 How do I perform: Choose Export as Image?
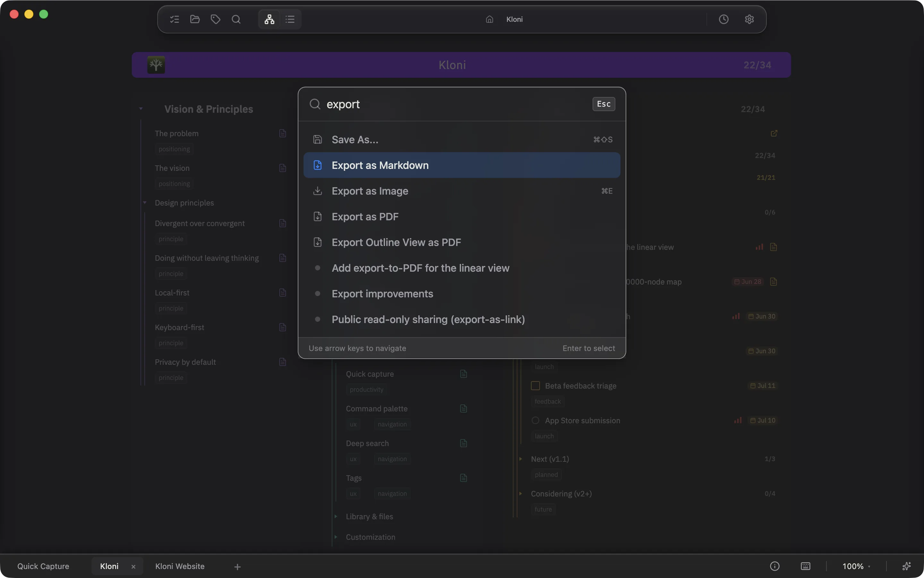click(x=462, y=191)
